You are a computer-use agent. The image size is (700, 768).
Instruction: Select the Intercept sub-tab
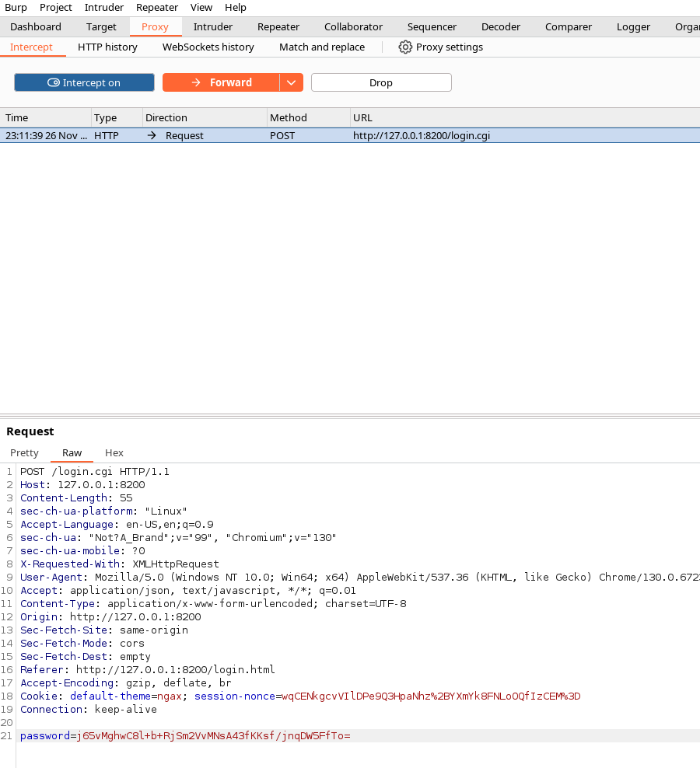click(x=31, y=47)
